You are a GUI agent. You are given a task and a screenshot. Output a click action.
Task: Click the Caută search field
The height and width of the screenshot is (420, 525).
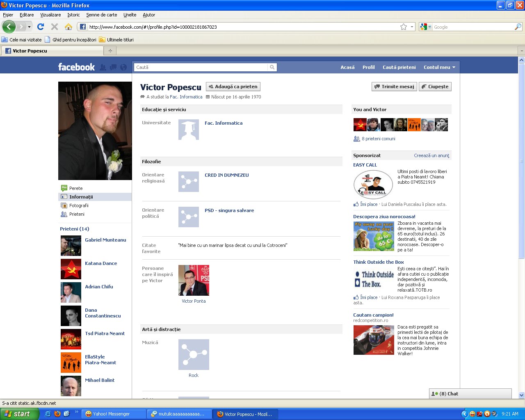click(x=201, y=67)
